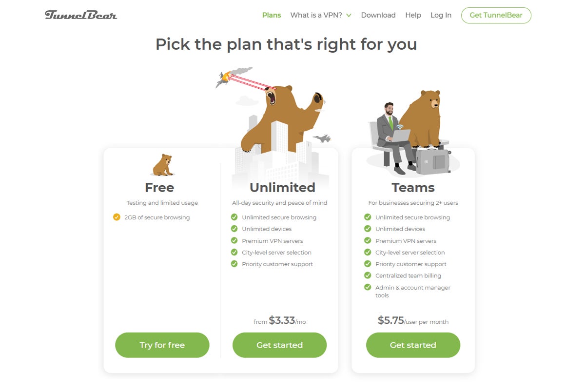Click the check beside Unlimited plan's Priority customer support
585x392 pixels.
click(234, 264)
